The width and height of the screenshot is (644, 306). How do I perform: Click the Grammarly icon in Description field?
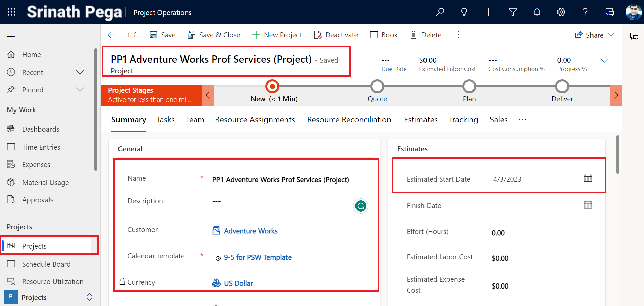(x=361, y=206)
